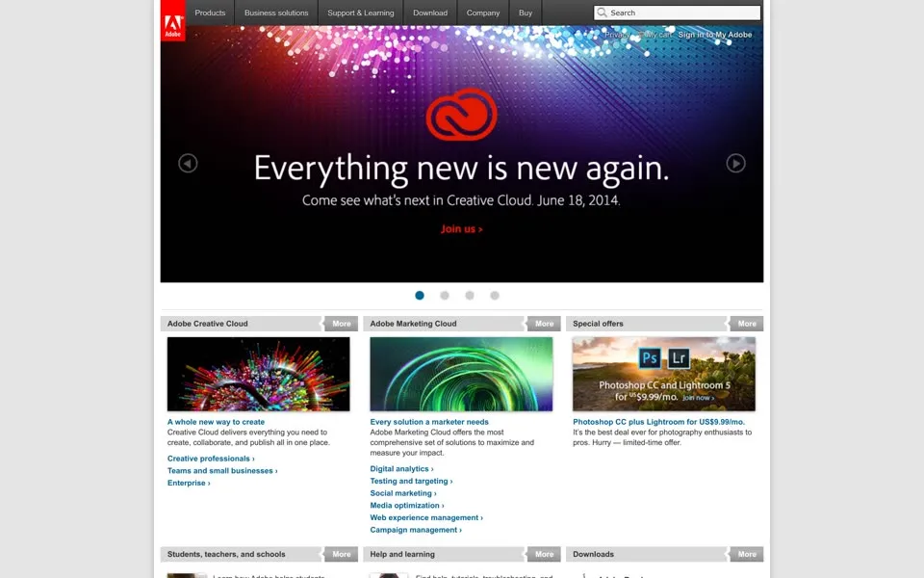Click More next to Adobe Creative Cloud
Viewport: 924px width, 578px height.
point(341,324)
